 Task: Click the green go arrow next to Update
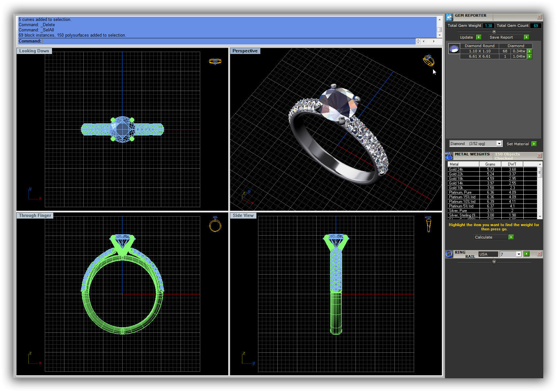(479, 37)
